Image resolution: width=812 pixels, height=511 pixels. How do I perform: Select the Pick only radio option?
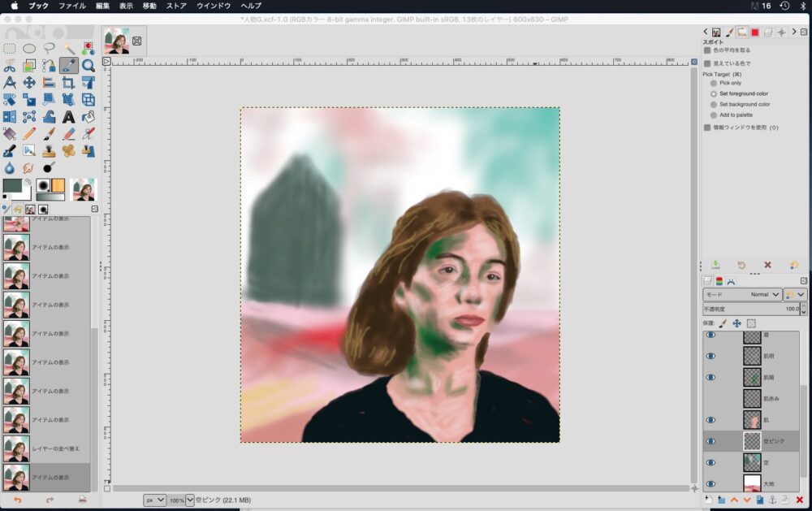pos(714,83)
